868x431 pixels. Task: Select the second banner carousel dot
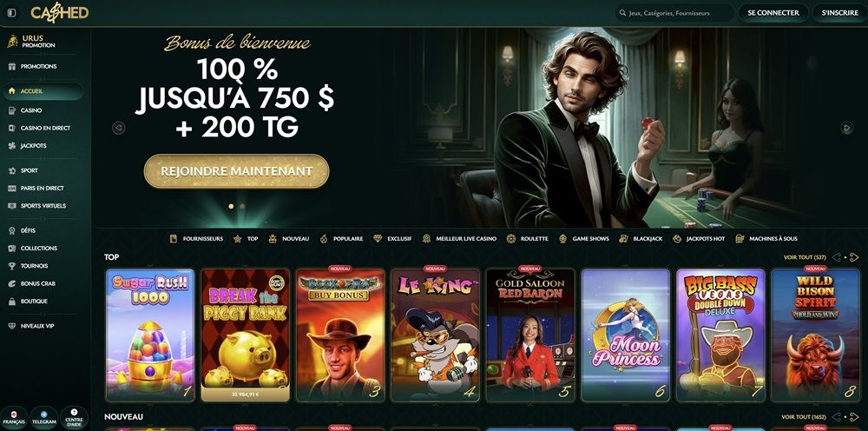click(x=242, y=206)
